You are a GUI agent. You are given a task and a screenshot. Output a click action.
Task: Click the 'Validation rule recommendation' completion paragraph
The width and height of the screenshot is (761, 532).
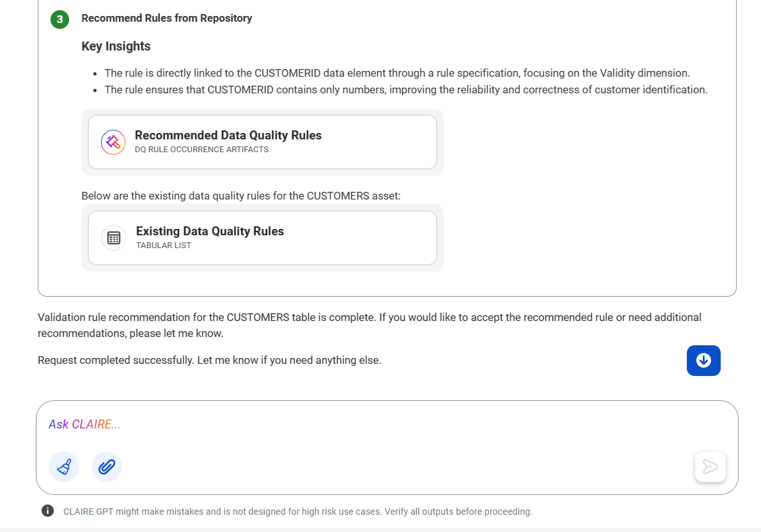click(x=370, y=325)
